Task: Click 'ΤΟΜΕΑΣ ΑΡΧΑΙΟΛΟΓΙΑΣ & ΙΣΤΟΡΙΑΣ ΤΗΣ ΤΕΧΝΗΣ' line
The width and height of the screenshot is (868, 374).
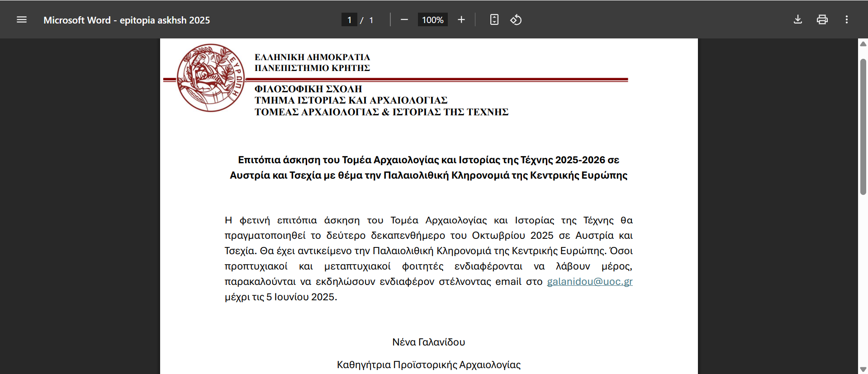Action: [381, 112]
